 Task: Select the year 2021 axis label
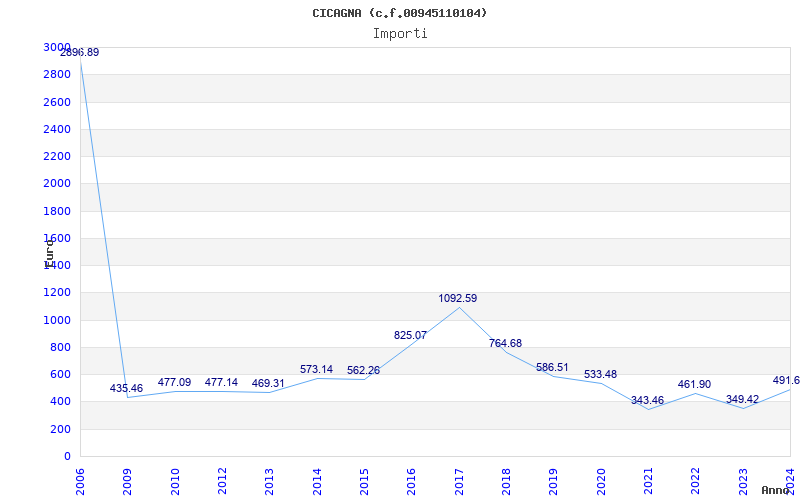click(648, 482)
